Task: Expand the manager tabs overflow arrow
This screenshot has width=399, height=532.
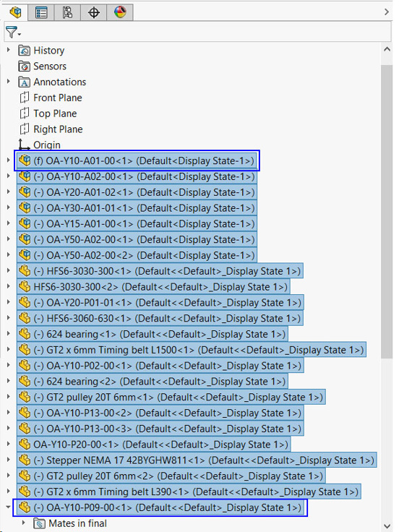Action: (387, 12)
